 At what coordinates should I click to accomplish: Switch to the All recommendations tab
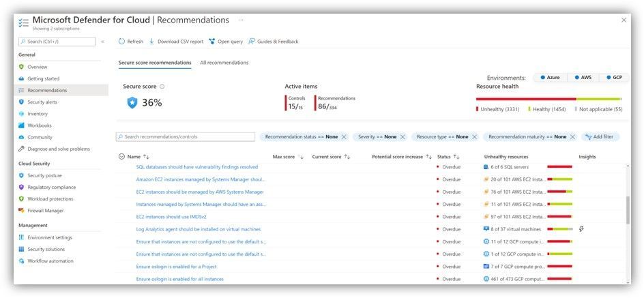click(x=224, y=63)
